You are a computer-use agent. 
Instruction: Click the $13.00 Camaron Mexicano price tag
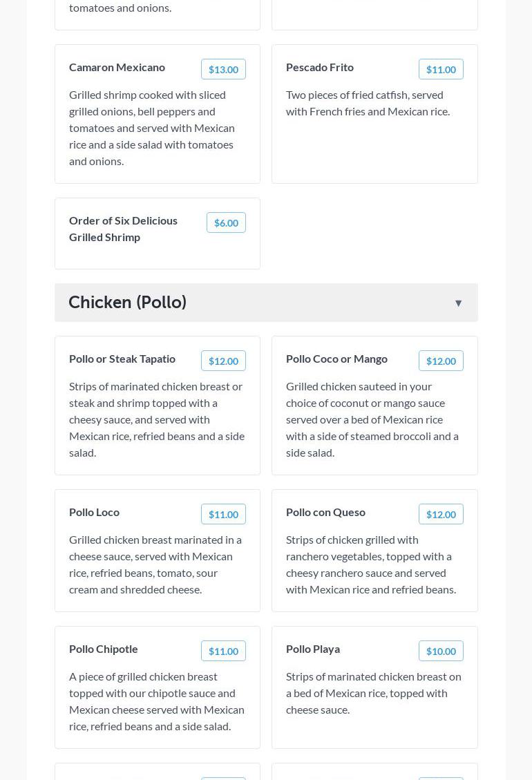(x=223, y=69)
